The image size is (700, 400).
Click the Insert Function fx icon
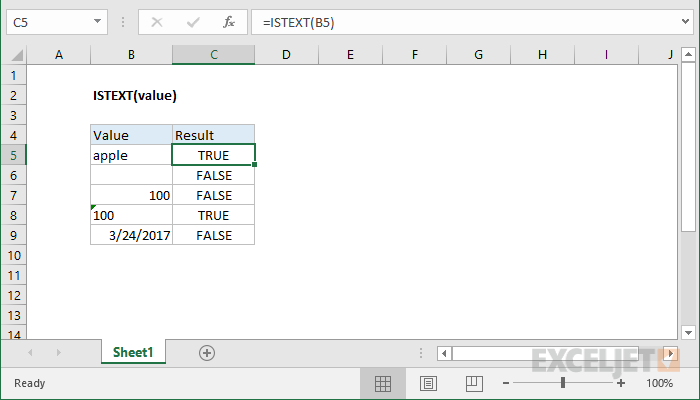(x=228, y=20)
